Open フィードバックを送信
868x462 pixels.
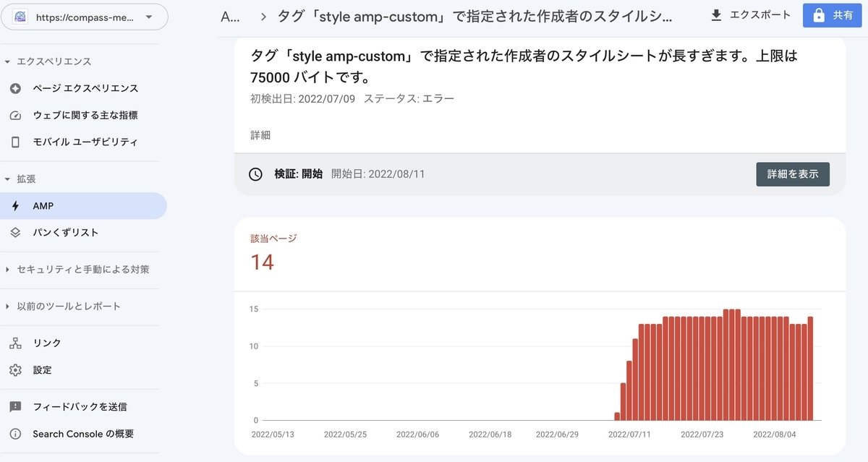coord(83,407)
